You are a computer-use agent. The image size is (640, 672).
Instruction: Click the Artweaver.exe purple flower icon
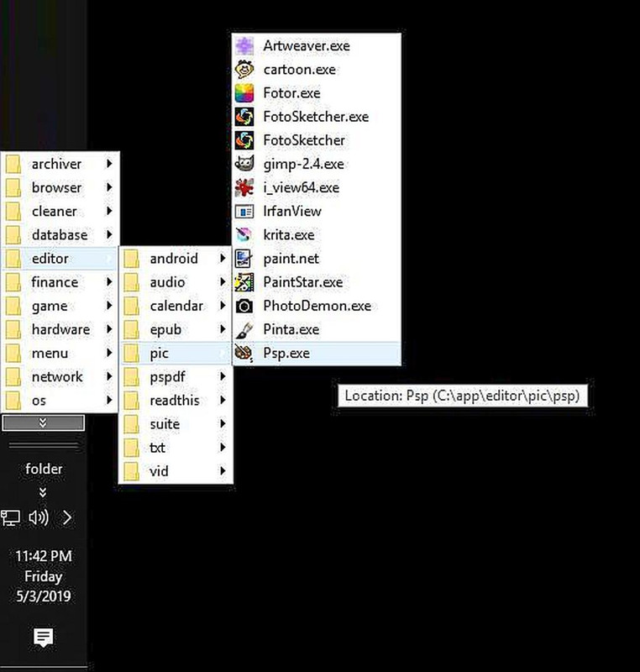coord(244,46)
